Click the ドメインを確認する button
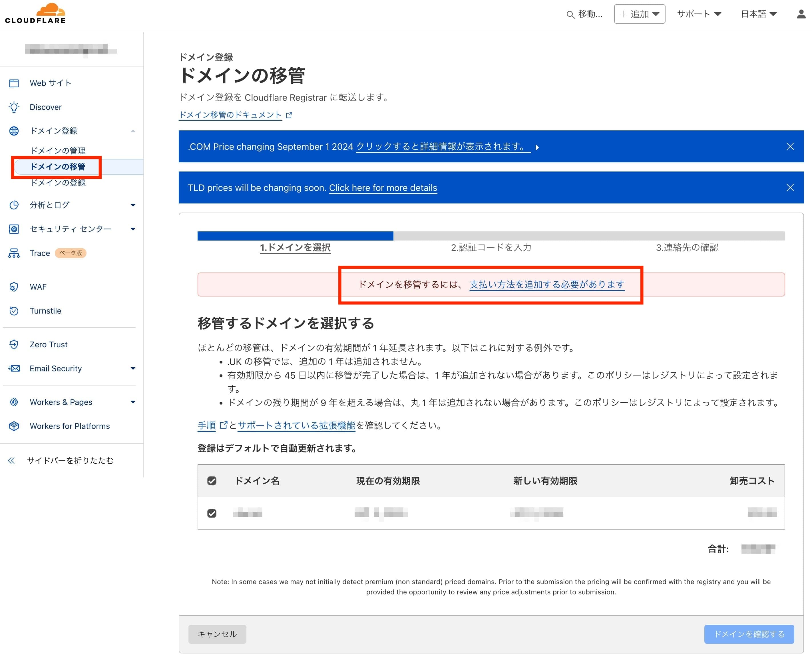 point(749,634)
